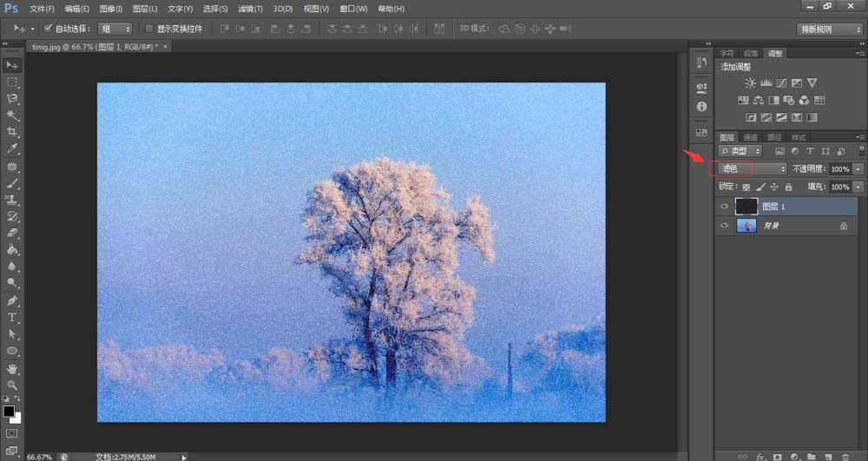
Task: Toggle lock transparent pixels
Action: (746, 187)
